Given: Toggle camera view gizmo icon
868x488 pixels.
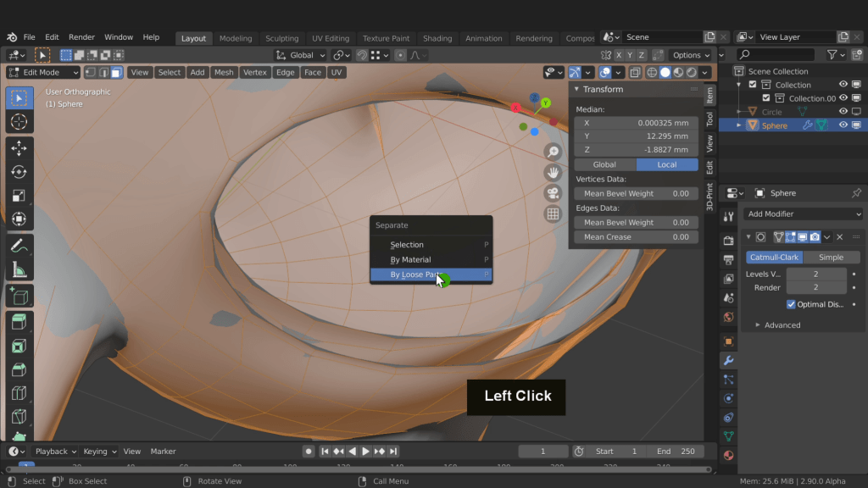Looking at the screenshot, I should [553, 193].
